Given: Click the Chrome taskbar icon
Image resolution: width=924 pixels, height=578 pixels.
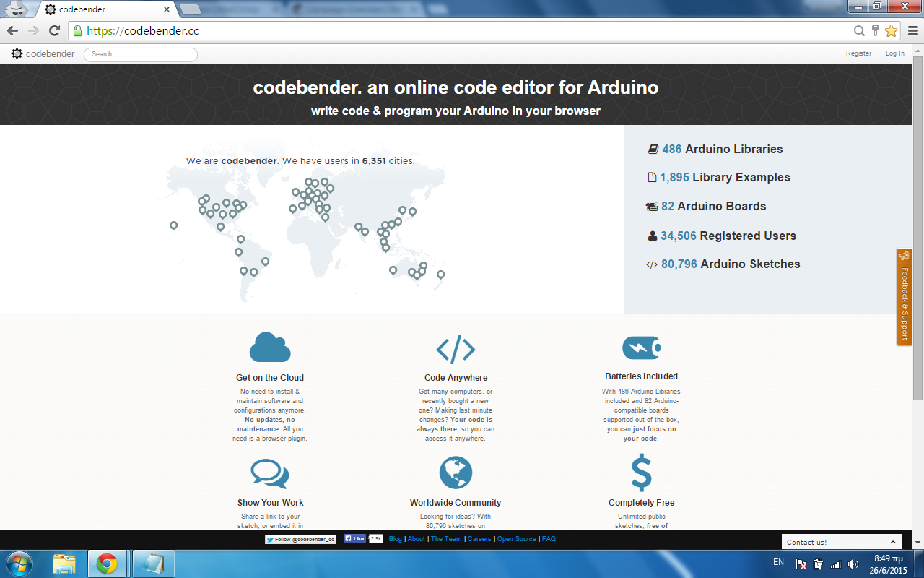Looking at the screenshot, I should coord(107,564).
